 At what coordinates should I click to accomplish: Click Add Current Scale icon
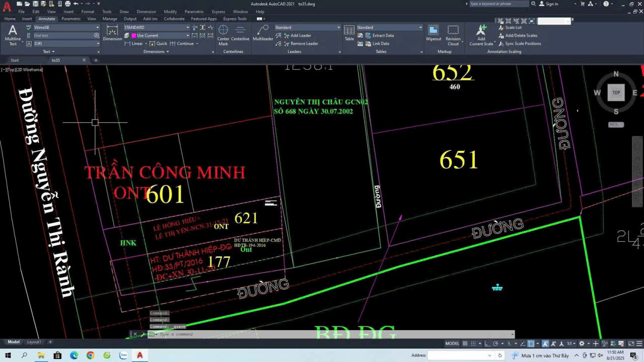tap(481, 35)
